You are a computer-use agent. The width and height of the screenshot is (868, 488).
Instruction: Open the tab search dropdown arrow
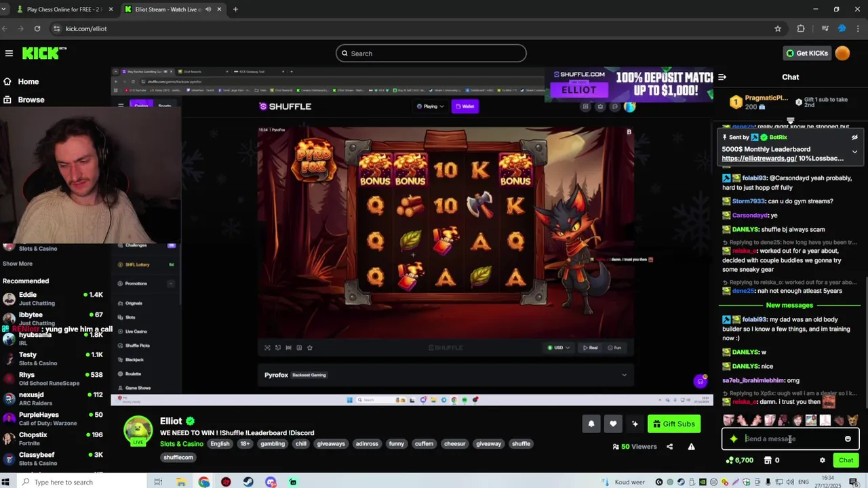point(5,9)
